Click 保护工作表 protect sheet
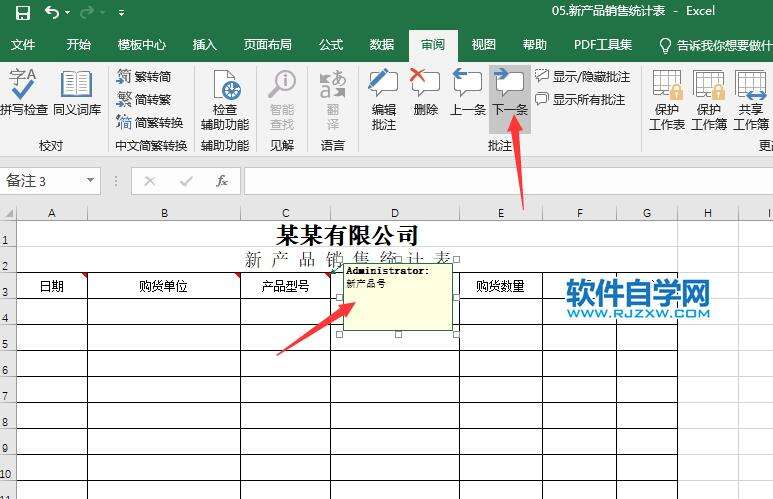773x499 pixels. 667,101
